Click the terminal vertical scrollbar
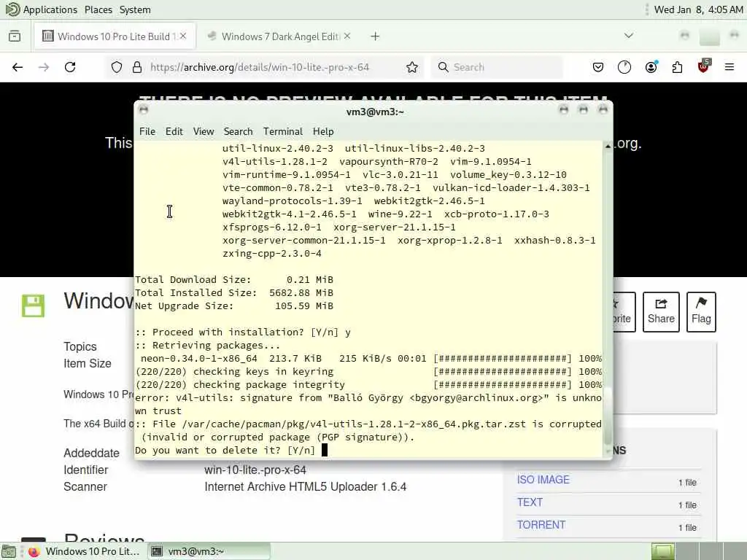Viewport: 747px width, 560px height. coord(608,300)
